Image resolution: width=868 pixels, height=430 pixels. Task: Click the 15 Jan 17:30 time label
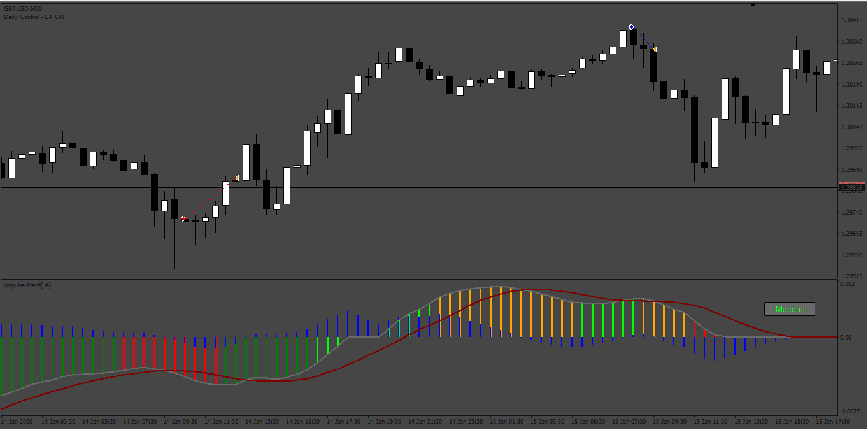(x=832, y=422)
